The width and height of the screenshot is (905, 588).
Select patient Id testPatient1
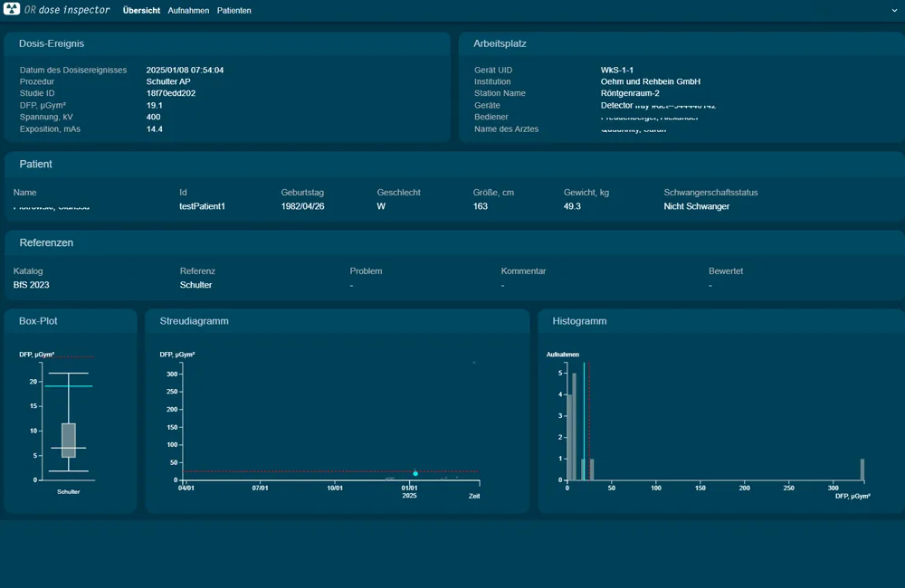[202, 206]
